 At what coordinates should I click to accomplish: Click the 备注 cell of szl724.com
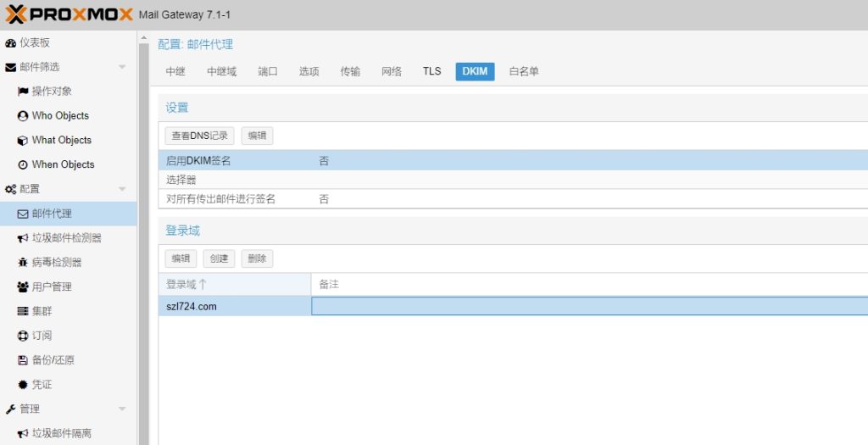(x=590, y=306)
